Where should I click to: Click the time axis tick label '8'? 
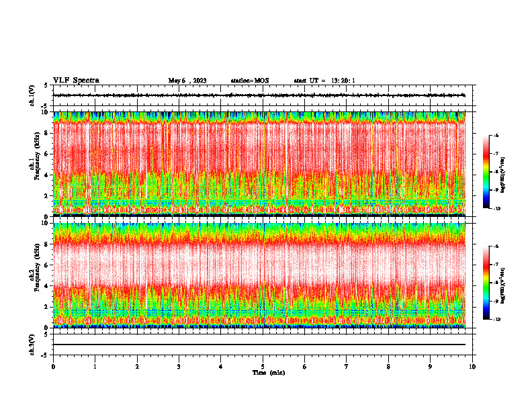tap(388, 367)
